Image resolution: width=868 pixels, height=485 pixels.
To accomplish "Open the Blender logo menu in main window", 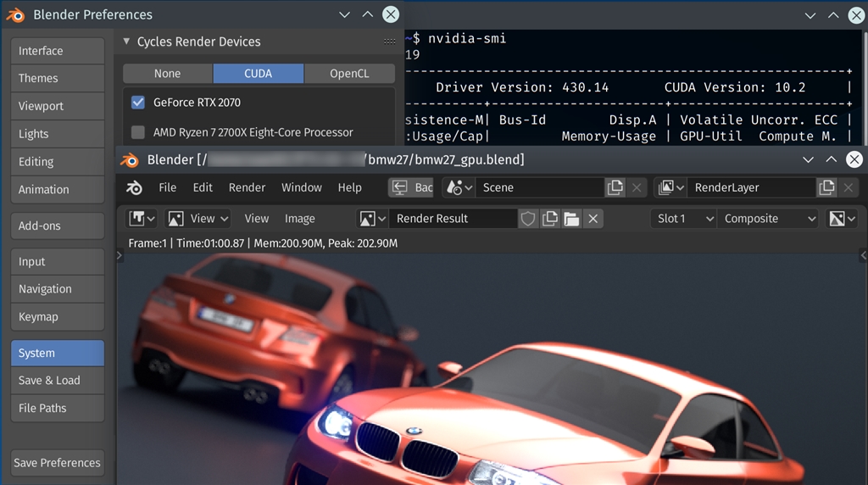I will pyautogui.click(x=134, y=187).
